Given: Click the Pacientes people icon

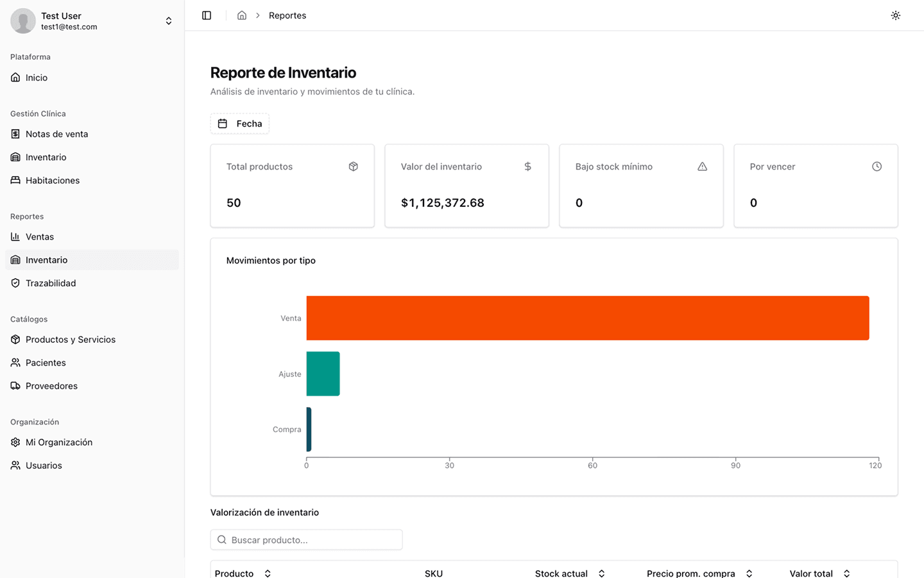Looking at the screenshot, I should (x=15, y=363).
